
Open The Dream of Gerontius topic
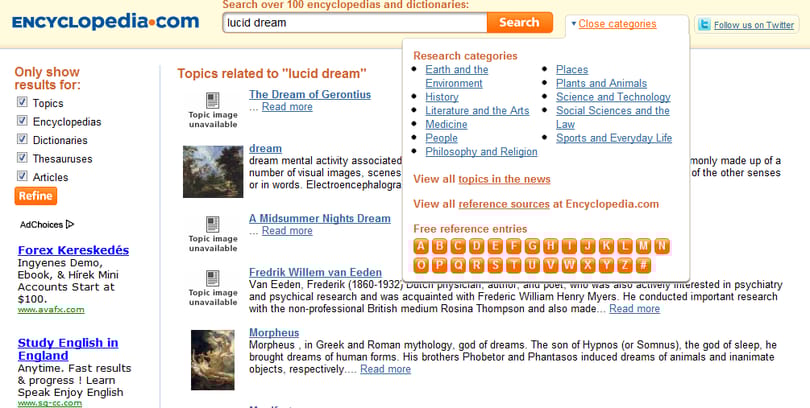click(309, 95)
